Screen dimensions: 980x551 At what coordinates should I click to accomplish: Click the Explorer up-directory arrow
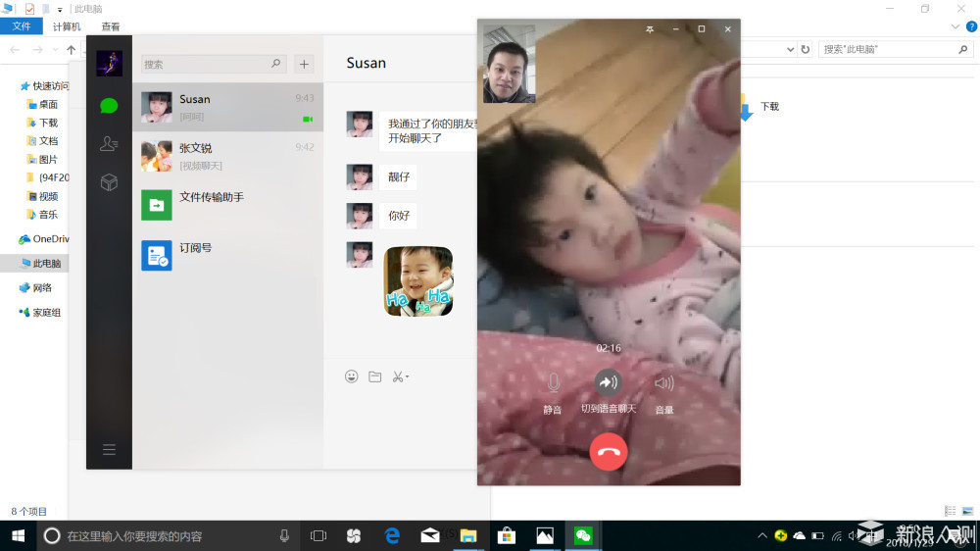(72, 49)
